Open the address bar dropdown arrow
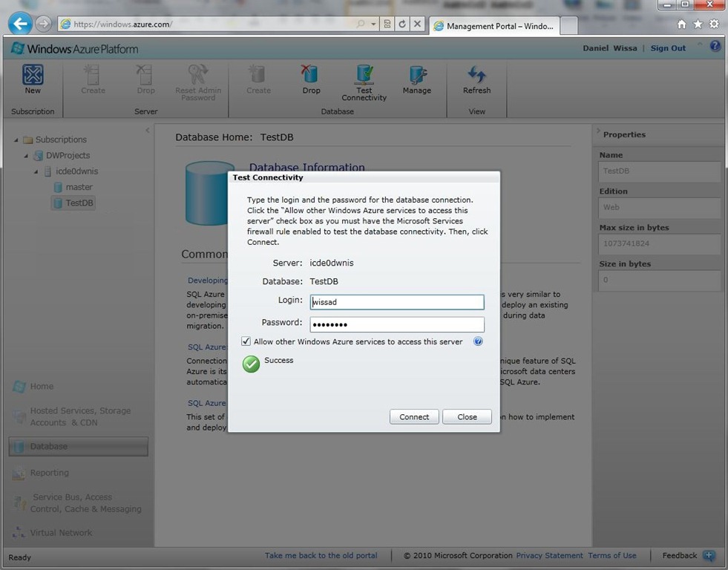This screenshot has width=728, height=570. click(373, 24)
